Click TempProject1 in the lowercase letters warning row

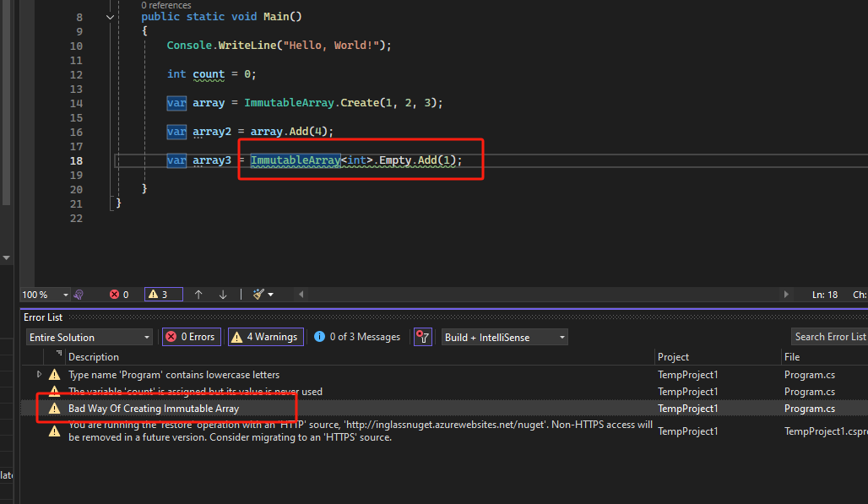pyautogui.click(x=687, y=375)
